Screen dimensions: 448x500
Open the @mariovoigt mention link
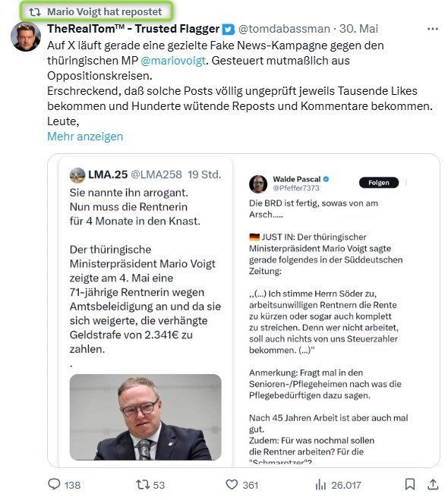click(x=173, y=61)
